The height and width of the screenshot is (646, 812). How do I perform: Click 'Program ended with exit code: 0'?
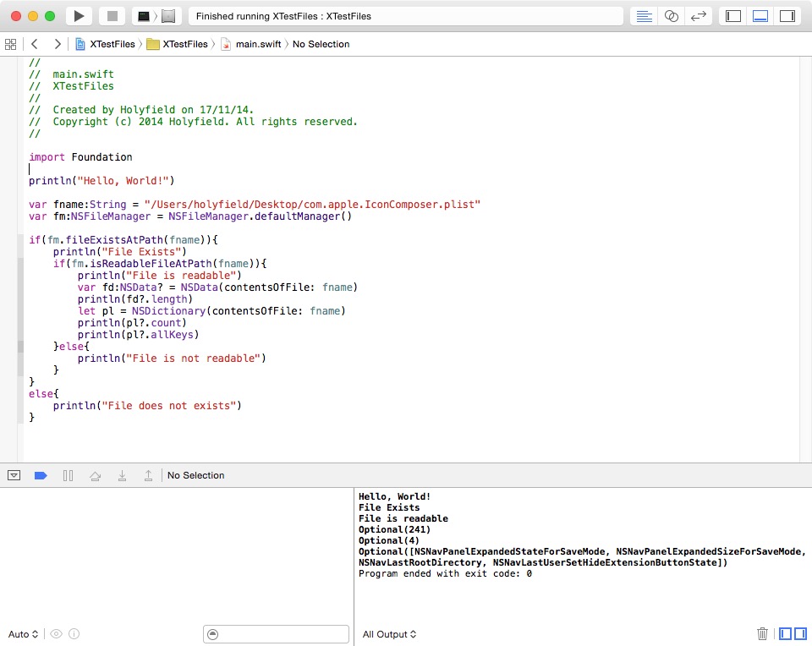pyautogui.click(x=446, y=573)
